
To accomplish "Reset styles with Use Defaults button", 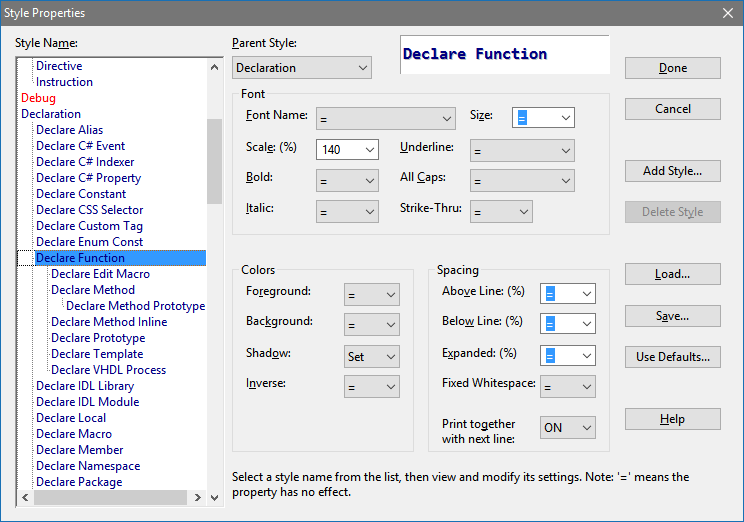I will (672, 357).
